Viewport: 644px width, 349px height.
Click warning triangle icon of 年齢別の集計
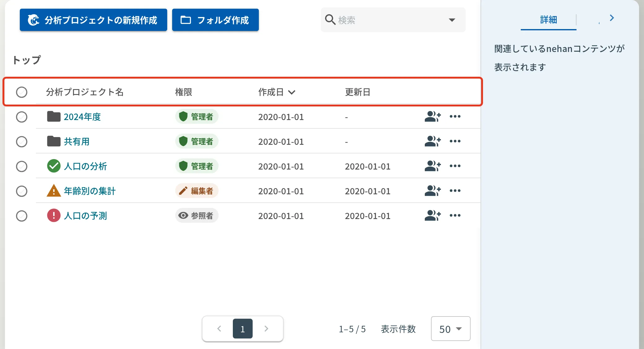tap(54, 191)
